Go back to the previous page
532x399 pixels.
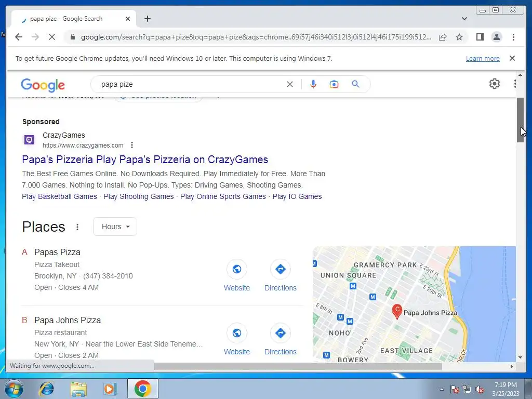[19, 37]
